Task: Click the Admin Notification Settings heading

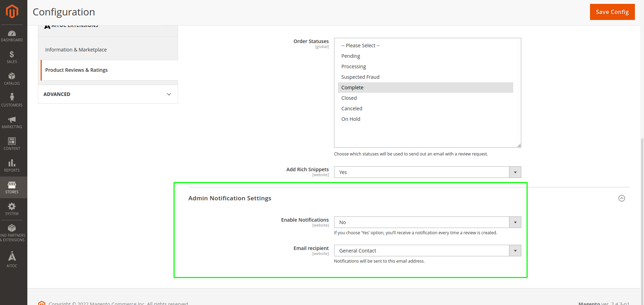Action: tap(230, 198)
